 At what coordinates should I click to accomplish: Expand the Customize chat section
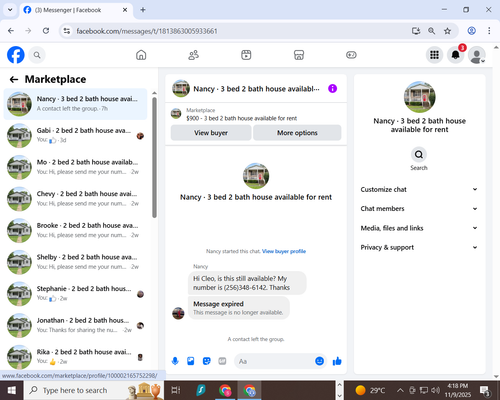click(x=419, y=189)
